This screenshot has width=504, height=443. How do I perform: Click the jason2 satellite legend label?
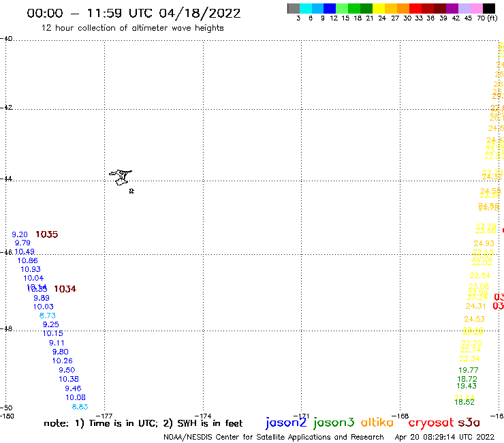pyautogui.click(x=286, y=423)
